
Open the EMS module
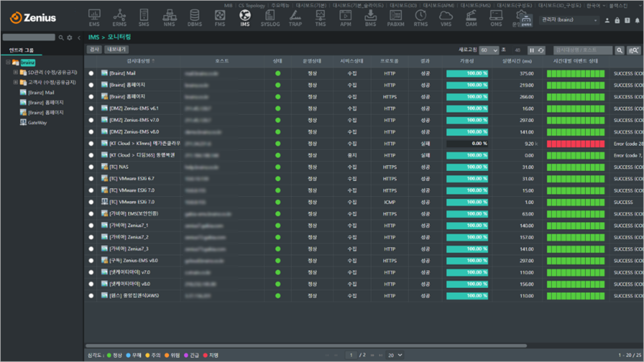click(x=94, y=18)
